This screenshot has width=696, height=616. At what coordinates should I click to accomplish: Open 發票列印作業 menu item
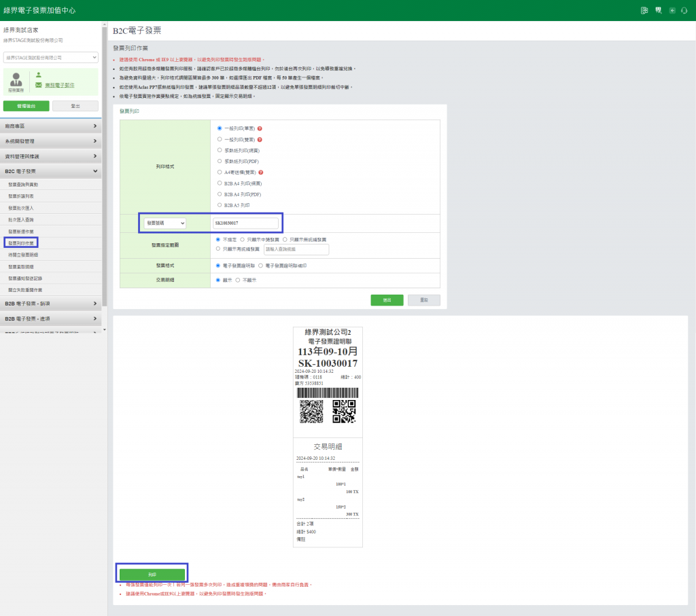[21, 243]
